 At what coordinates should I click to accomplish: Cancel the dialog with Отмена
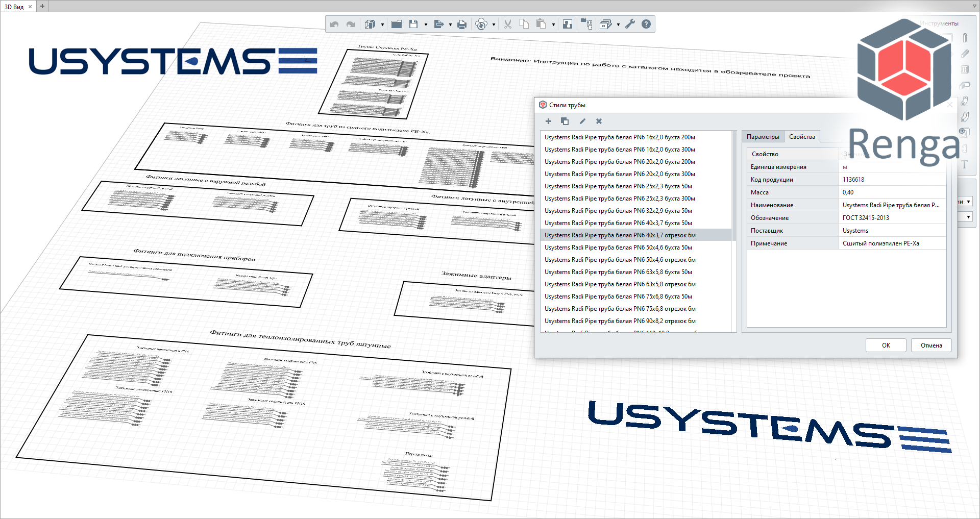pos(932,345)
